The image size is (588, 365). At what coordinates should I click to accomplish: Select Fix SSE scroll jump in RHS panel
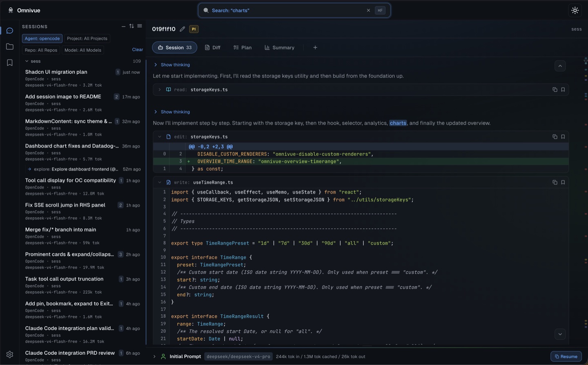point(82,211)
